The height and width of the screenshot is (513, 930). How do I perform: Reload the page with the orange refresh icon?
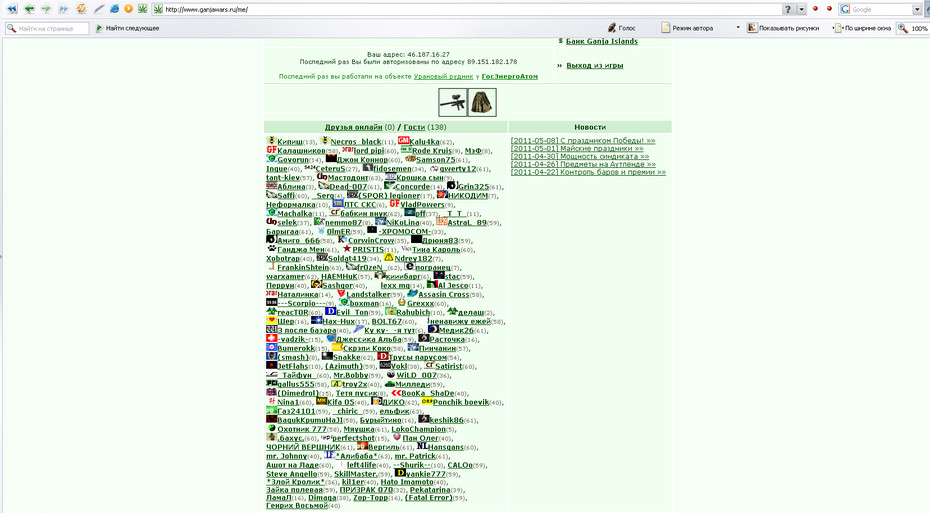pos(82,9)
